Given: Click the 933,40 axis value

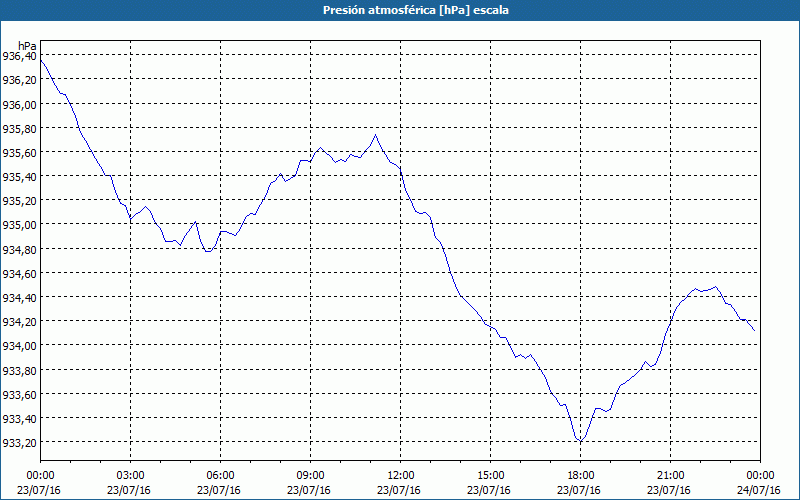Looking at the screenshot, I should point(19,419).
